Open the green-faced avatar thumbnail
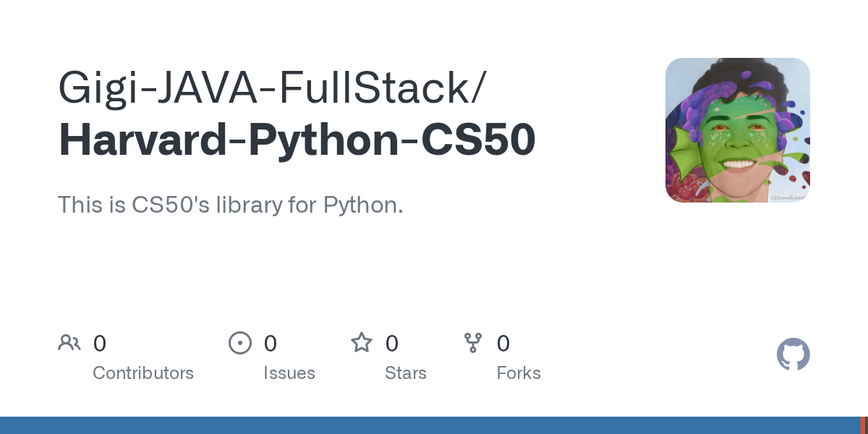This screenshot has height=434, width=868. pyautogui.click(x=737, y=130)
